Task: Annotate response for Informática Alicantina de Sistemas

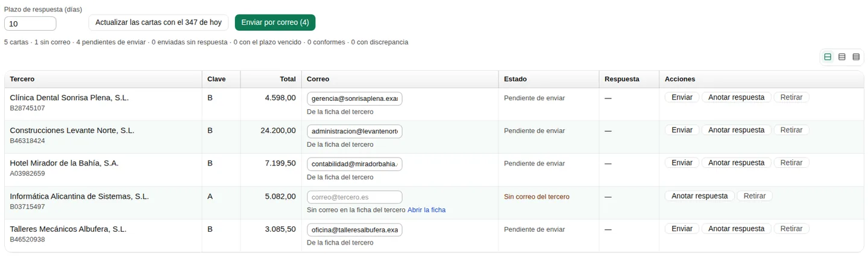Action: click(x=699, y=196)
